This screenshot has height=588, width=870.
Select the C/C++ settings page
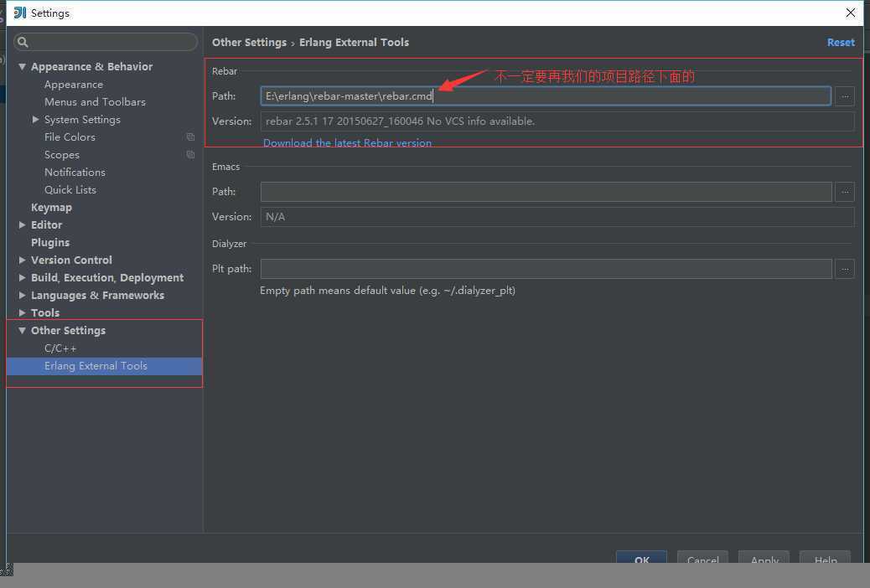pyautogui.click(x=60, y=348)
